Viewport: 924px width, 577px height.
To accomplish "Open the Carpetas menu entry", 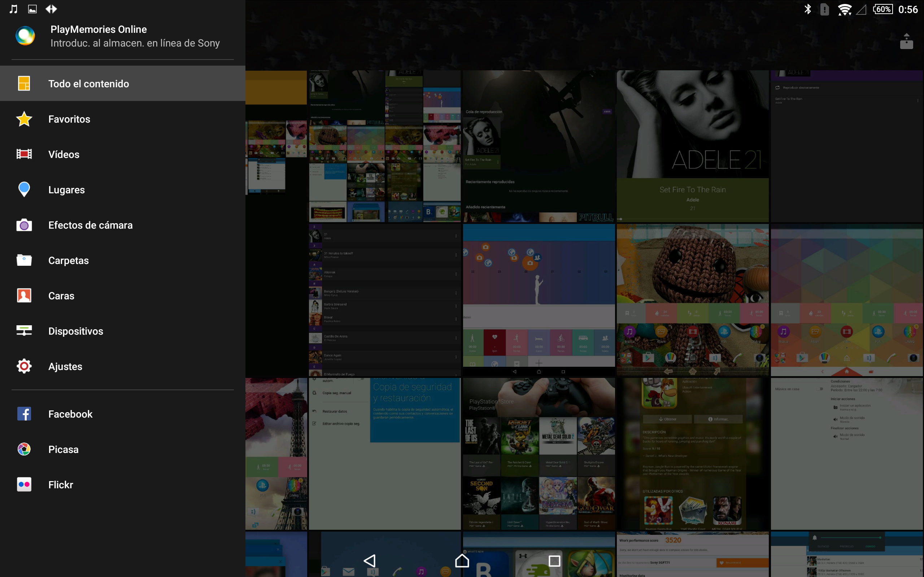I will (x=68, y=260).
